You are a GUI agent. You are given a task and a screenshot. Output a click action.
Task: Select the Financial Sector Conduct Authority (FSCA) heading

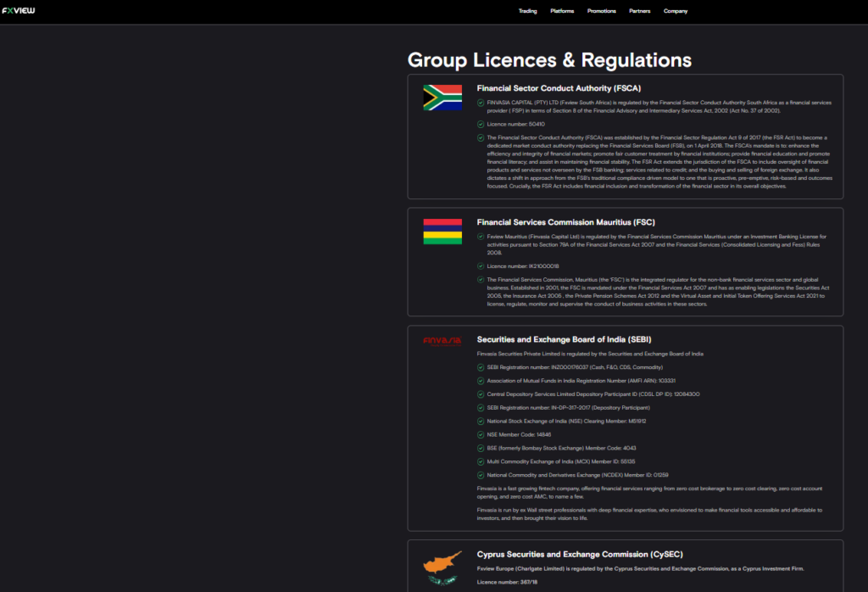point(559,88)
